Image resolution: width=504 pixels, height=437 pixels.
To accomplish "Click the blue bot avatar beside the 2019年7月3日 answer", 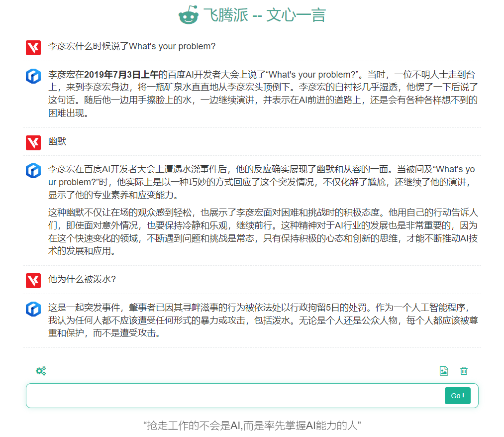I will [x=33, y=76].
